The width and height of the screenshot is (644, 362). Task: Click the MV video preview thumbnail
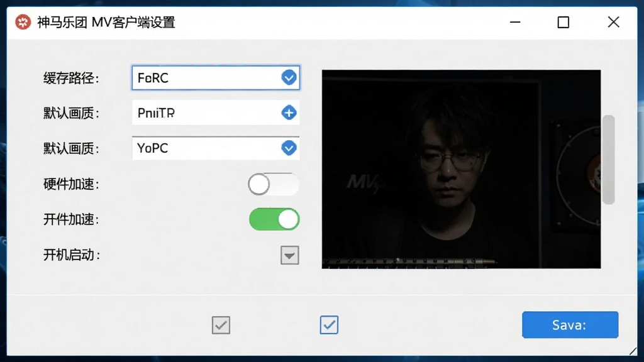(461, 169)
